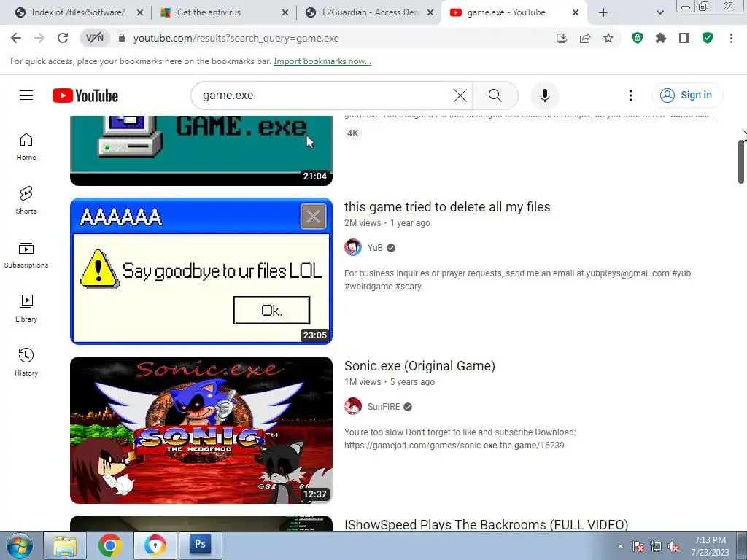This screenshot has width=747, height=560.
Task: Go back with the browser back arrow
Action: (16, 38)
